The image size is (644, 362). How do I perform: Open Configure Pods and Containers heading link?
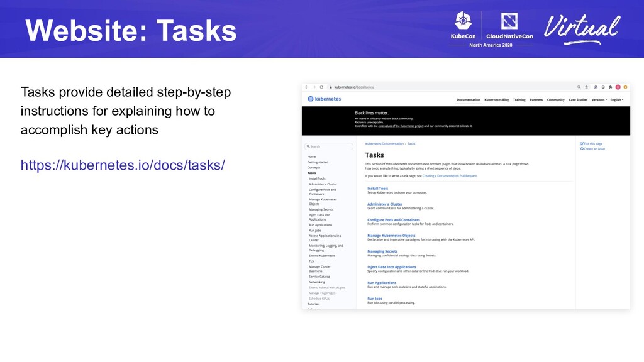394,220
